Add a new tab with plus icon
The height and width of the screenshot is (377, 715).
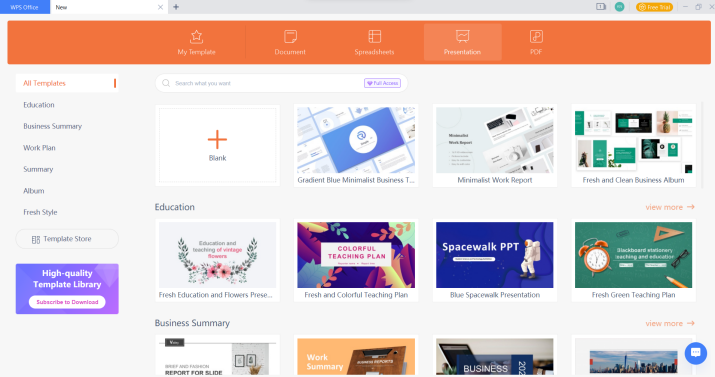pos(176,7)
